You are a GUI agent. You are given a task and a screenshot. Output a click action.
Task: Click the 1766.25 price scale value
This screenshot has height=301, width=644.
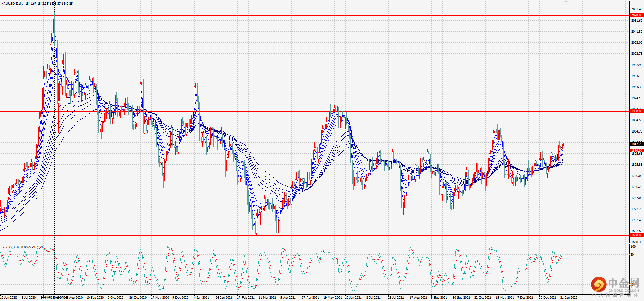[x=637, y=187]
